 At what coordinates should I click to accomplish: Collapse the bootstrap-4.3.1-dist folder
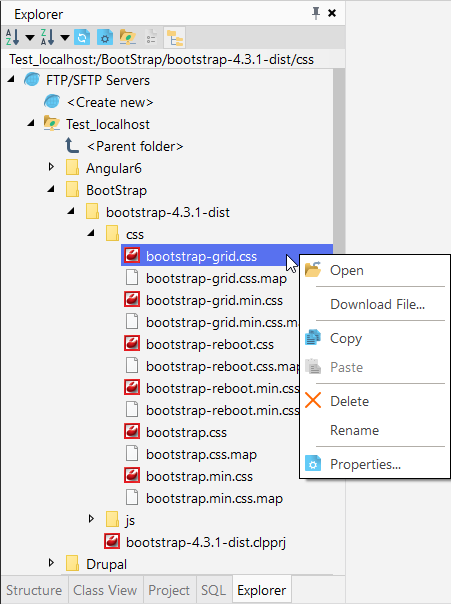point(71,211)
